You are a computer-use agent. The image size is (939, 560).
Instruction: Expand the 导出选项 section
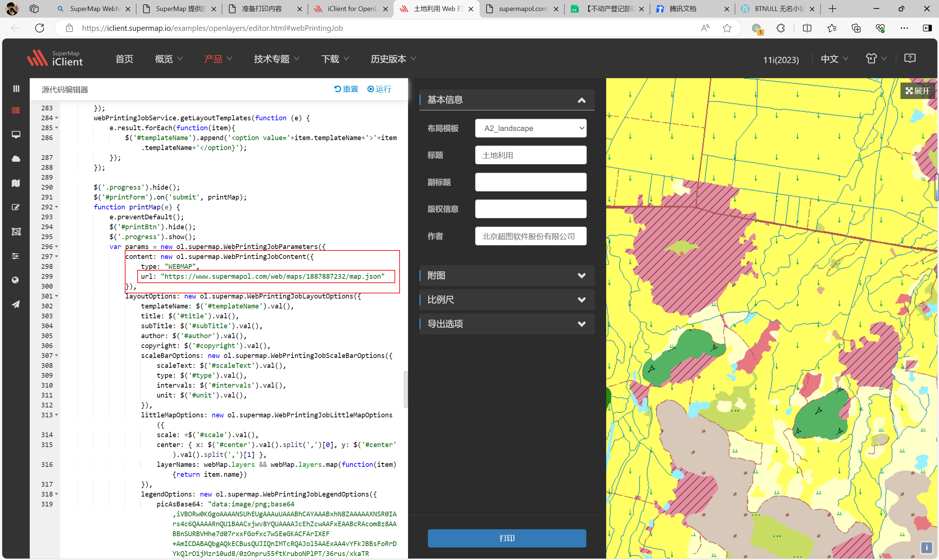tap(582, 324)
